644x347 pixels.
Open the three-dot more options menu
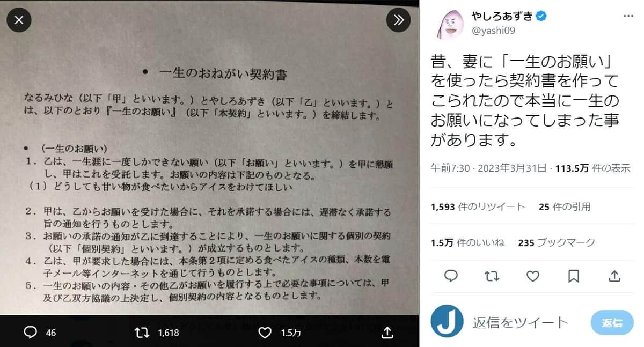pyautogui.click(x=628, y=16)
